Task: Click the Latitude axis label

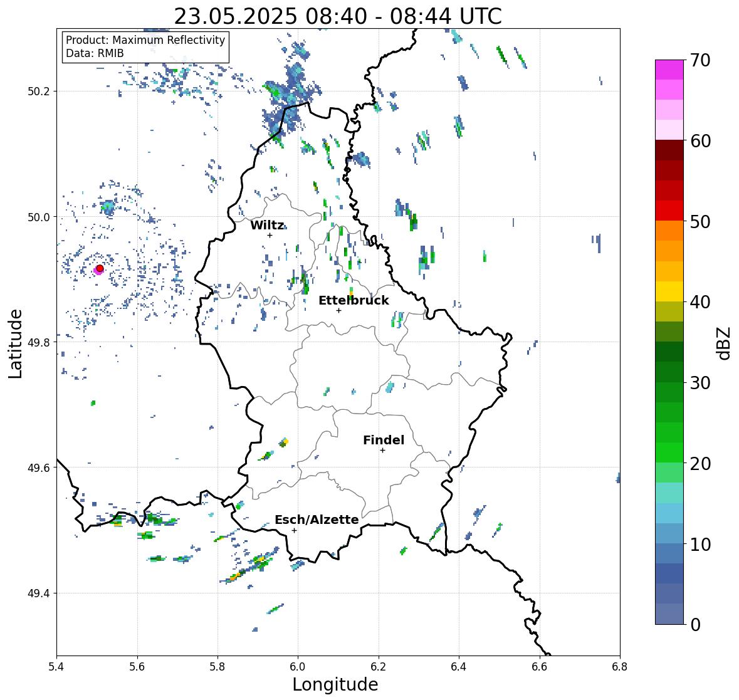Action: pyautogui.click(x=15, y=343)
